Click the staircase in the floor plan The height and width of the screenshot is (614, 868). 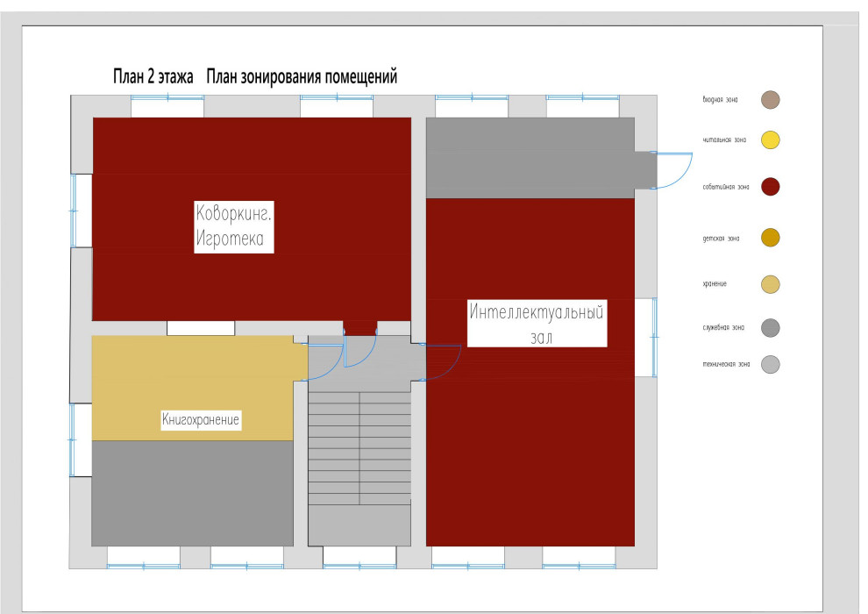point(359,447)
